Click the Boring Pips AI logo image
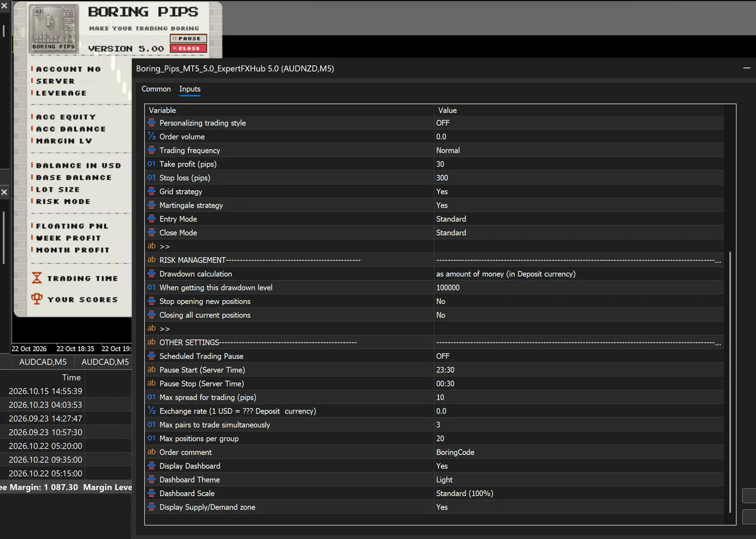The width and height of the screenshot is (756, 539). [x=54, y=28]
